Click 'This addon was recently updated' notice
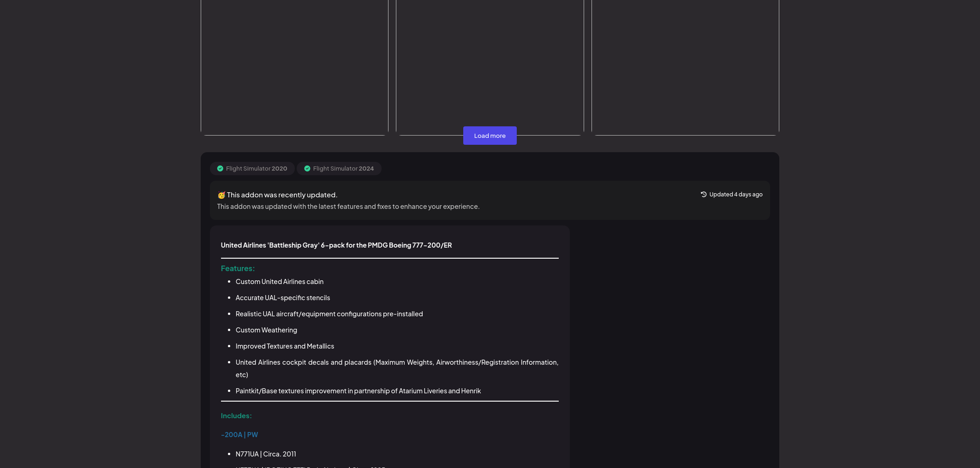Image resolution: width=980 pixels, height=468 pixels. tap(282, 195)
